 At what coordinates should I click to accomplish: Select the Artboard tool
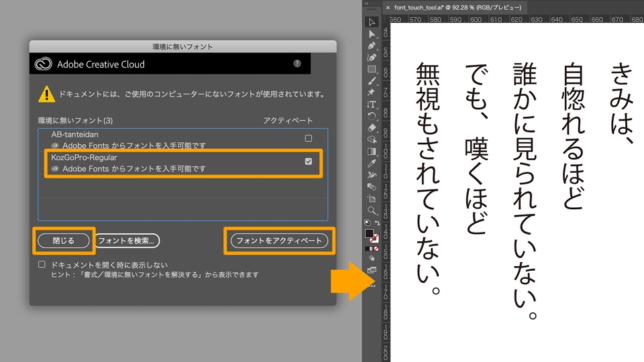tap(372, 199)
